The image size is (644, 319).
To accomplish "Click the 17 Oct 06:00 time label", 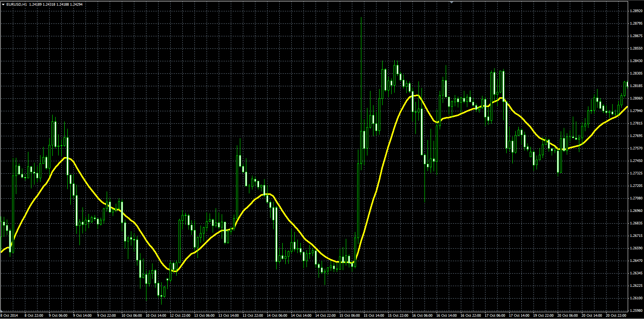I will 495,316.
